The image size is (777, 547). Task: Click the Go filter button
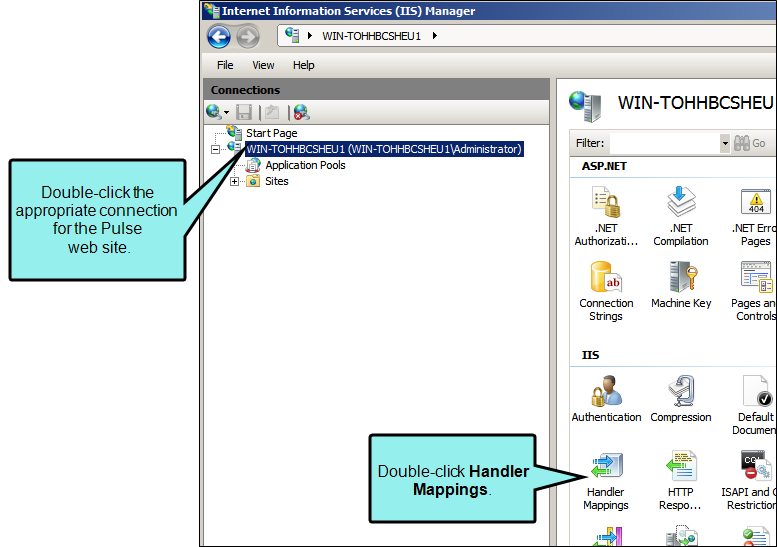(750, 143)
